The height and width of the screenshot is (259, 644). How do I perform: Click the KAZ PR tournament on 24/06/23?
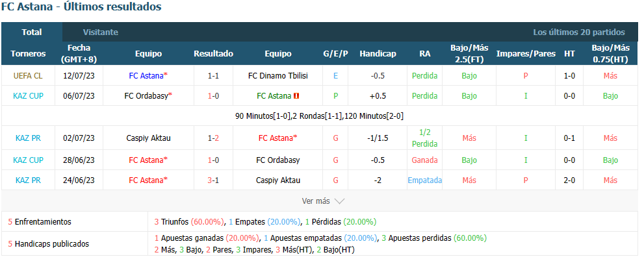coord(28,180)
